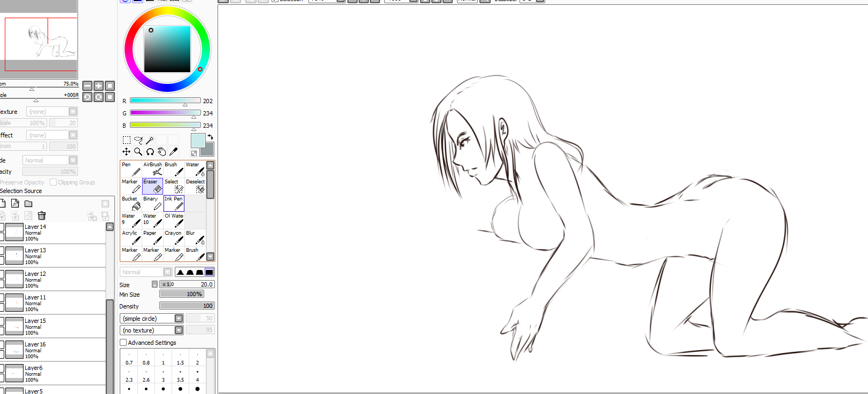Choose the 2 brush size preset
This screenshot has width=868, height=394.
coord(198,359)
